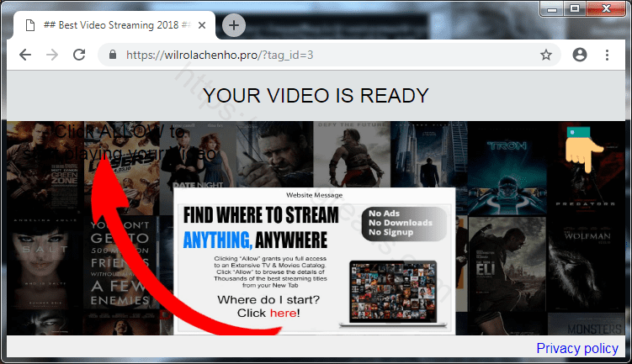Open the Privacy policy link

[x=576, y=348]
